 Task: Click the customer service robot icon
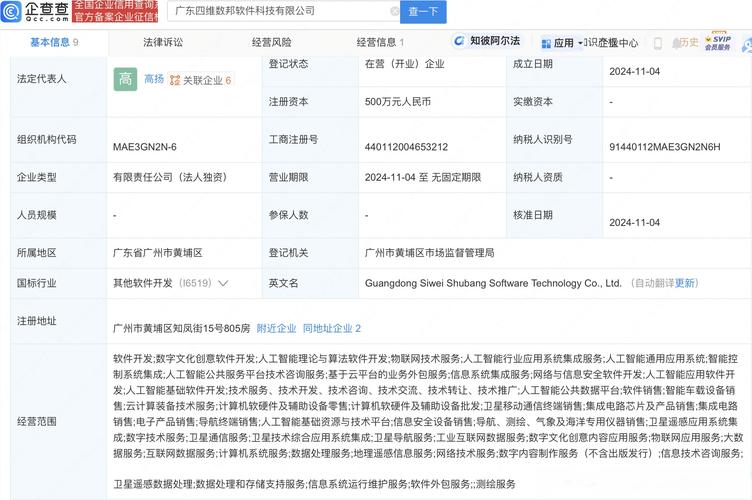coord(747,44)
